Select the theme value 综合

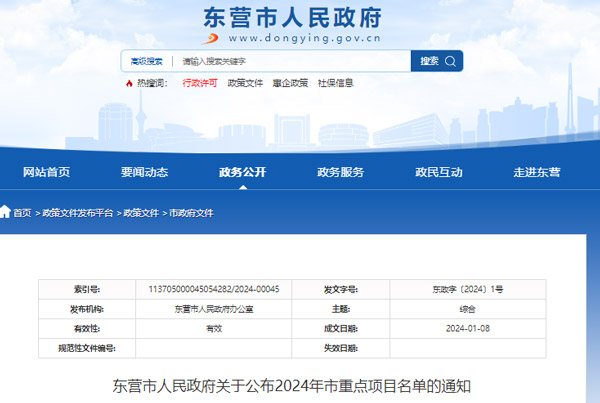point(468,309)
